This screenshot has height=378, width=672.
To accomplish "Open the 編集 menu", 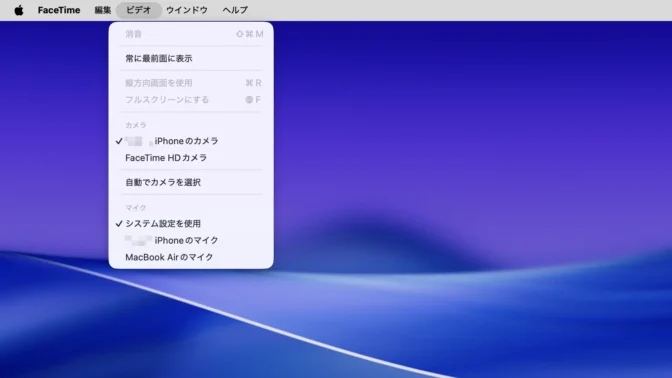I will (x=102, y=10).
